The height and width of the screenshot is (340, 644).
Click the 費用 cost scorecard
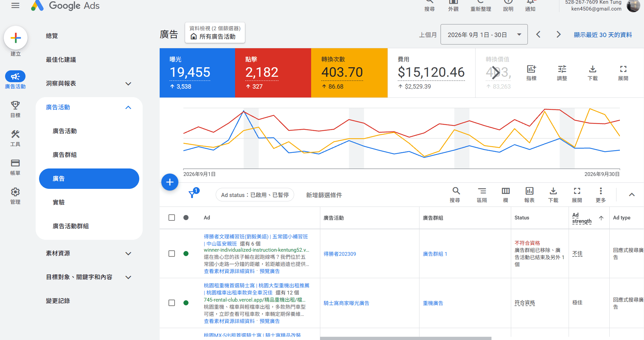(431, 73)
